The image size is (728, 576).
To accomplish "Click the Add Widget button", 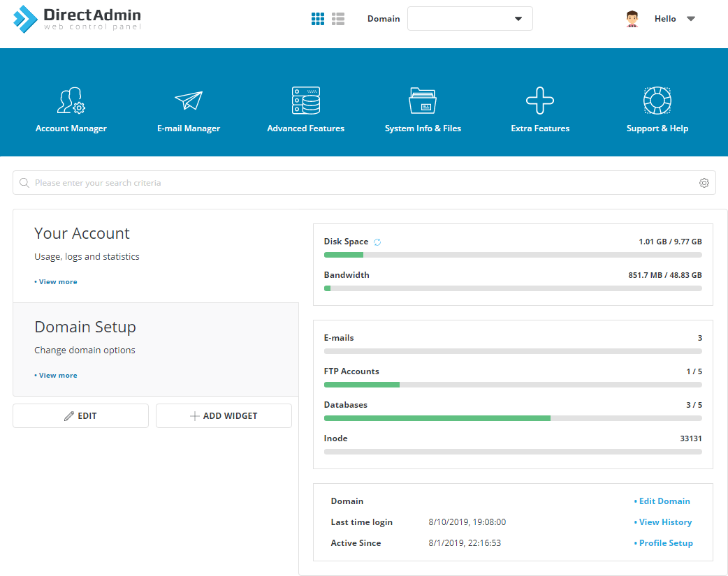I will (224, 415).
